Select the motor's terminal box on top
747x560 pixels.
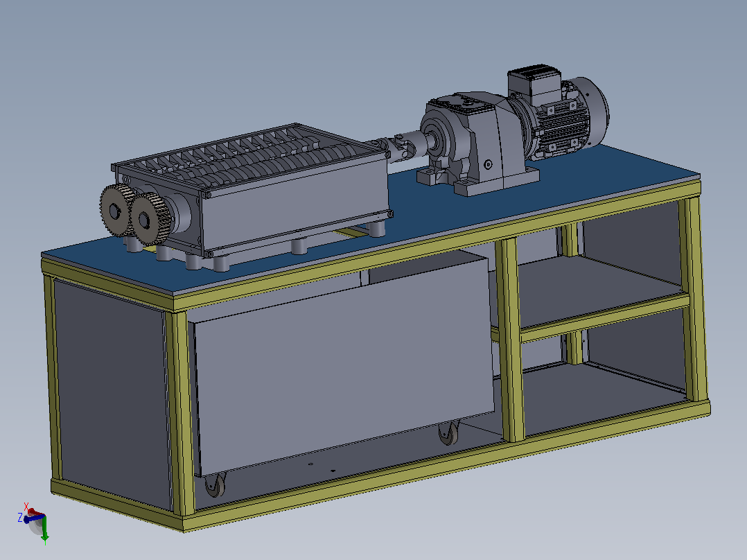click(x=534, y=84)
